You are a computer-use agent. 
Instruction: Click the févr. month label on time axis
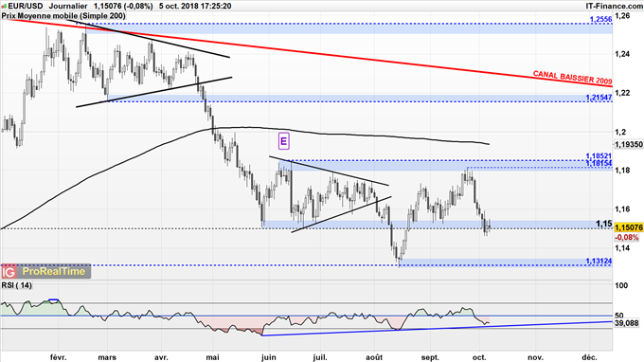[58, 357]
